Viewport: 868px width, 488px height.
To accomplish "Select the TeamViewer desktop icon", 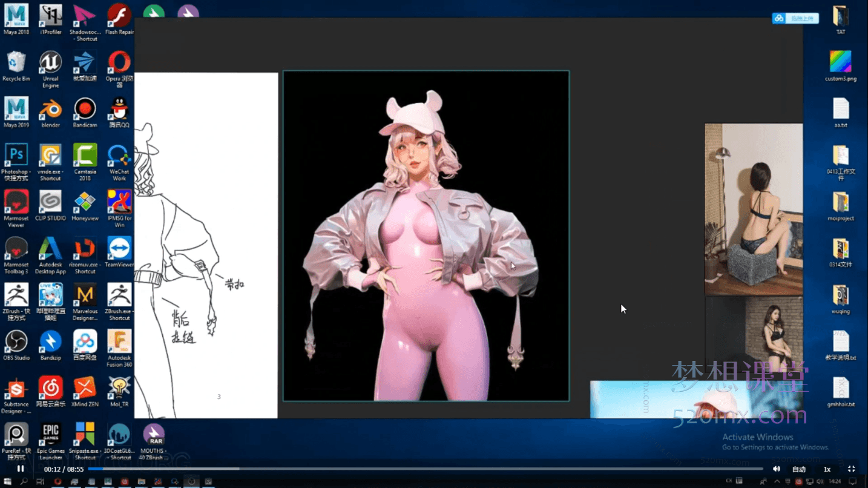I will click(x=119, y=251).
